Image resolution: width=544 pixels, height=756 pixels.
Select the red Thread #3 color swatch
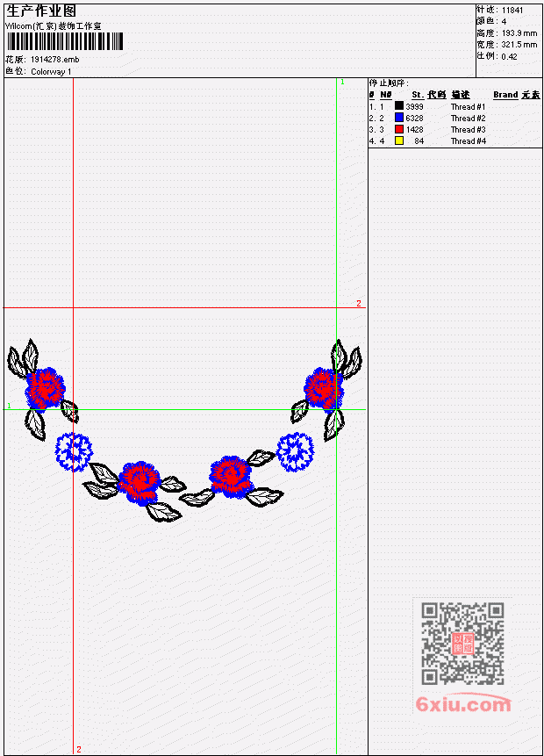pyautogui.click(x=399, y=129)
